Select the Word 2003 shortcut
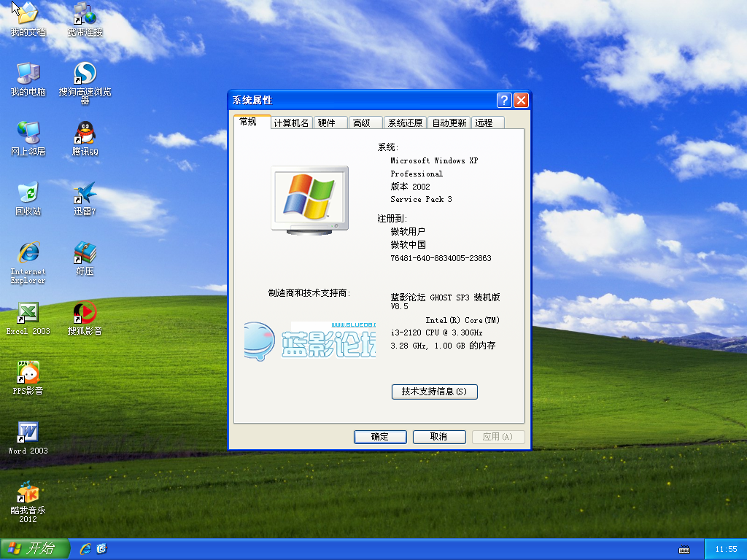 28,438
